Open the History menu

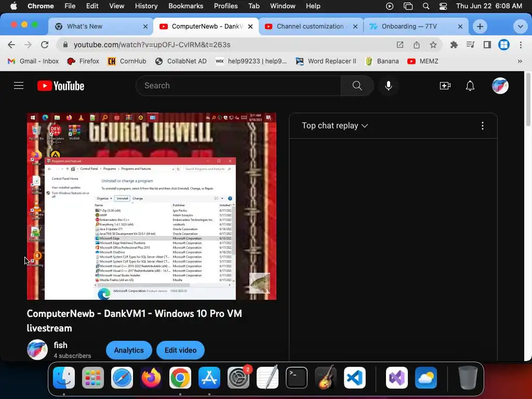[x=146, y=6]
